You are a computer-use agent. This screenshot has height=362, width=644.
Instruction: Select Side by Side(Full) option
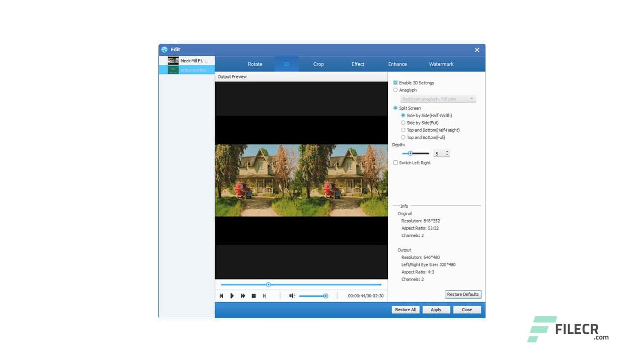(403, 122)
